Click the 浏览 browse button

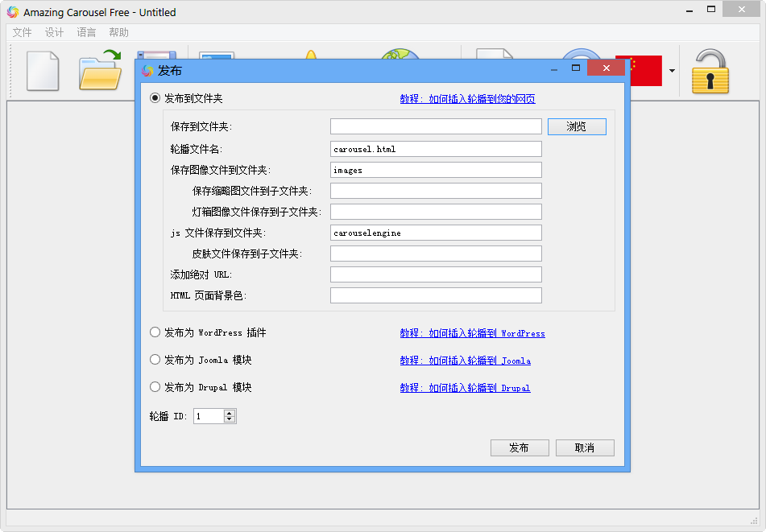point(577,126)
